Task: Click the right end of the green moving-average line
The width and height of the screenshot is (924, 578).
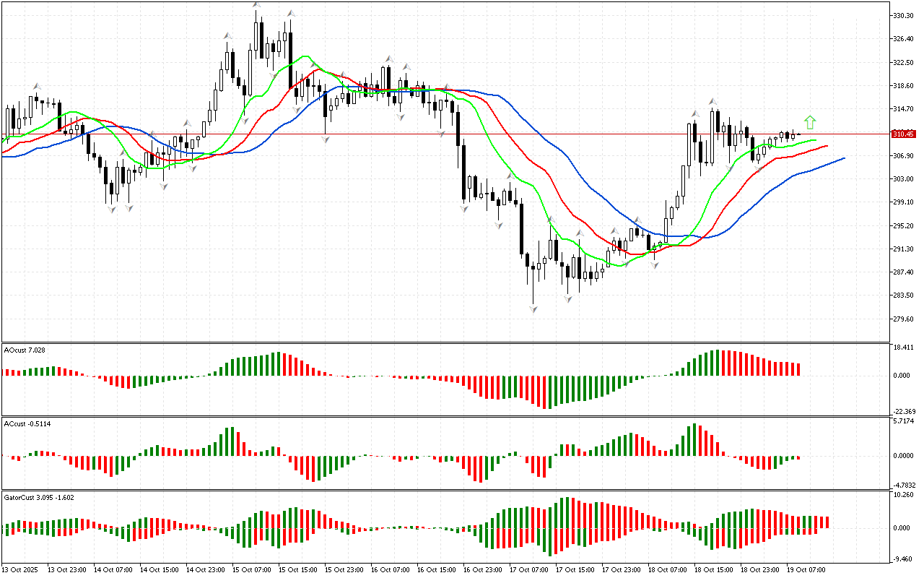Action: click(815, 140)
